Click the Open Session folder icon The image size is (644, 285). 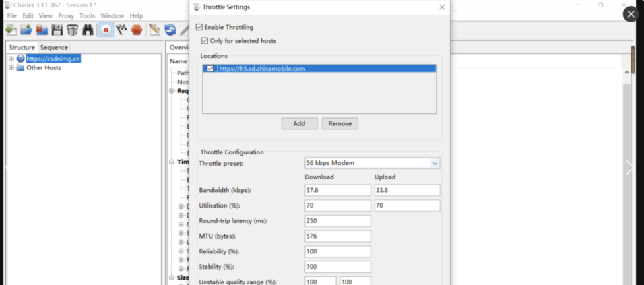click(26, 30)
